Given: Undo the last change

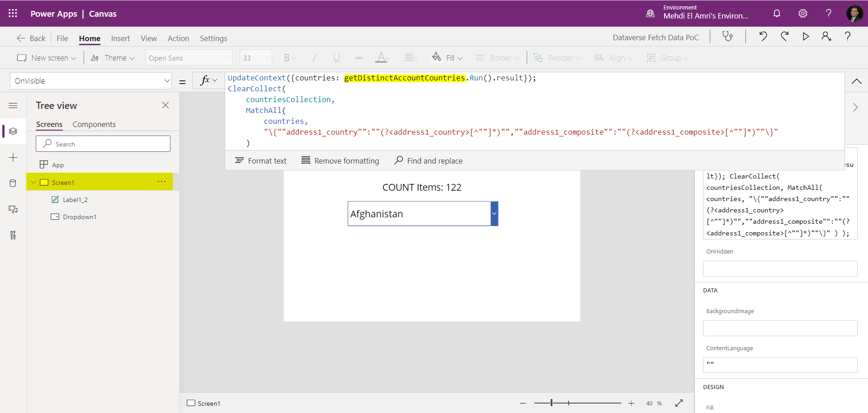Looking at the screenshot, I should (763, 37).
